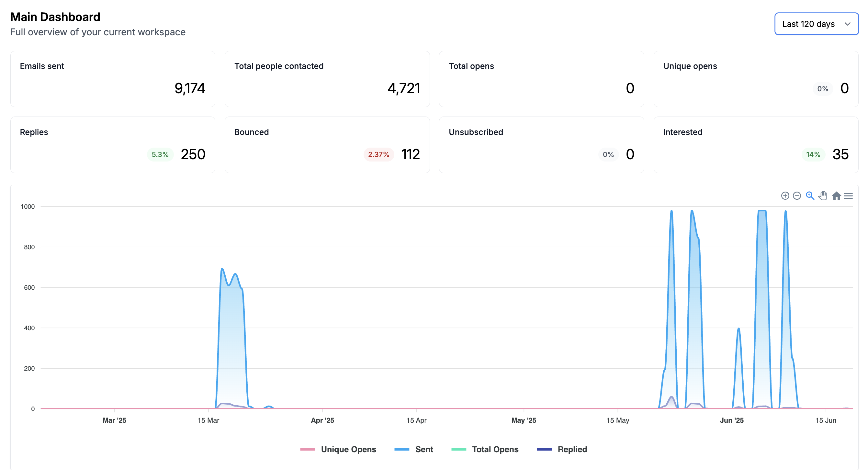Viewport: 868px width, 470px height.
Task: Click the chart zoom in plus icon
Action: pyautogui.click(x=785, y=196)
